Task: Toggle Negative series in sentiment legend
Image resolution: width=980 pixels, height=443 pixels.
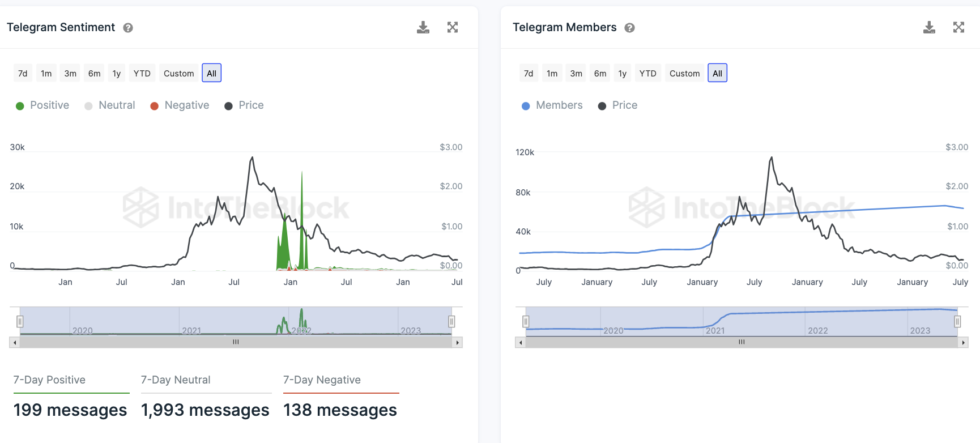Action: 180,105
